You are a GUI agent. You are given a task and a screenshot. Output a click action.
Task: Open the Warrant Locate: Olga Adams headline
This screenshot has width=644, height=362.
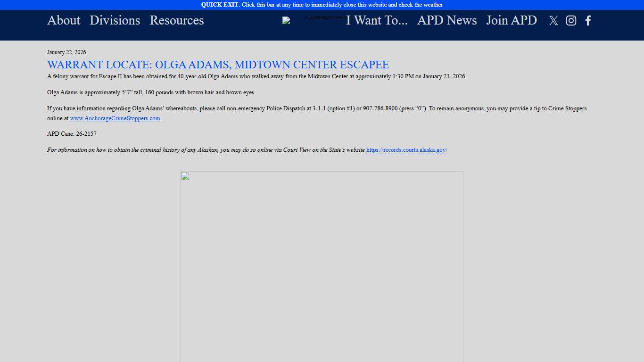pyautogui.click(x=218, y=65)
